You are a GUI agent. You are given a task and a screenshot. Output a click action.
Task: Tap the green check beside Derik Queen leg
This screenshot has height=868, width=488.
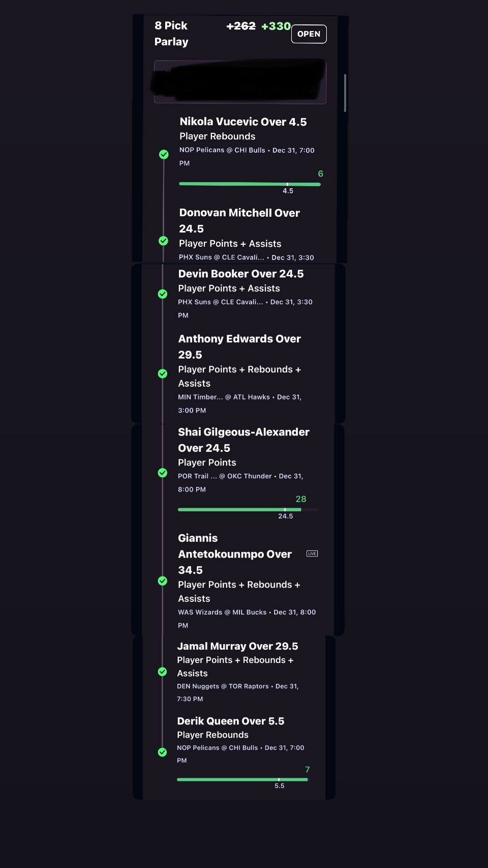pos(162,752)
